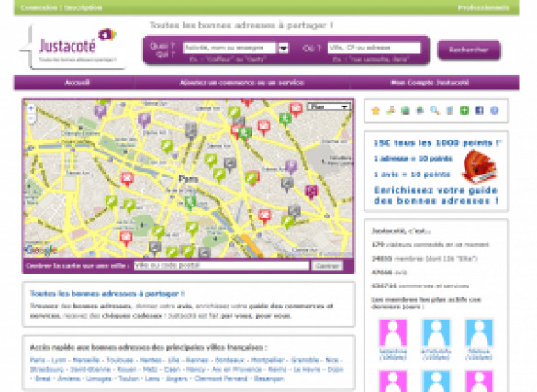
Task: Open the Lille city link
Action: click(173, 360)
